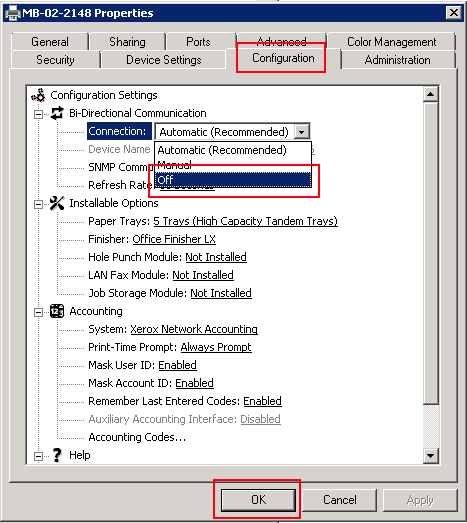467x523 pixels.
Task: Collapse the Bi-Directional Communication tree node
Action: pyautogui.click(x=38, y=114)
